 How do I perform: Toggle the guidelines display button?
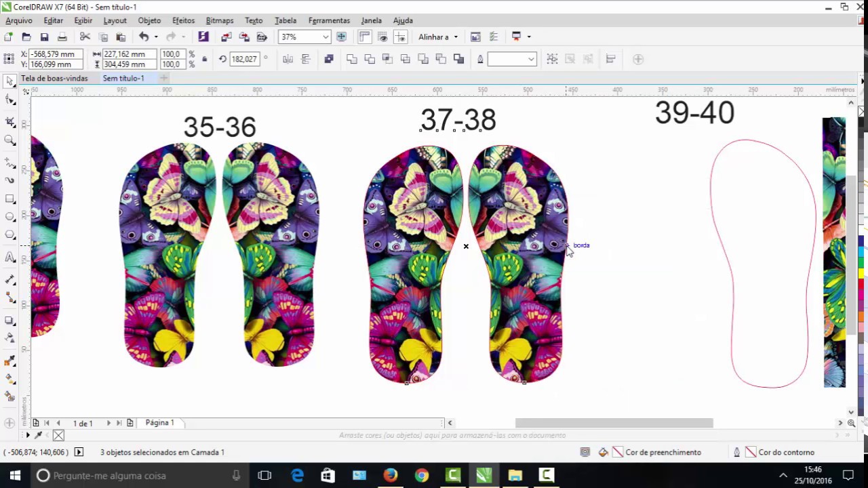(400, 37)
